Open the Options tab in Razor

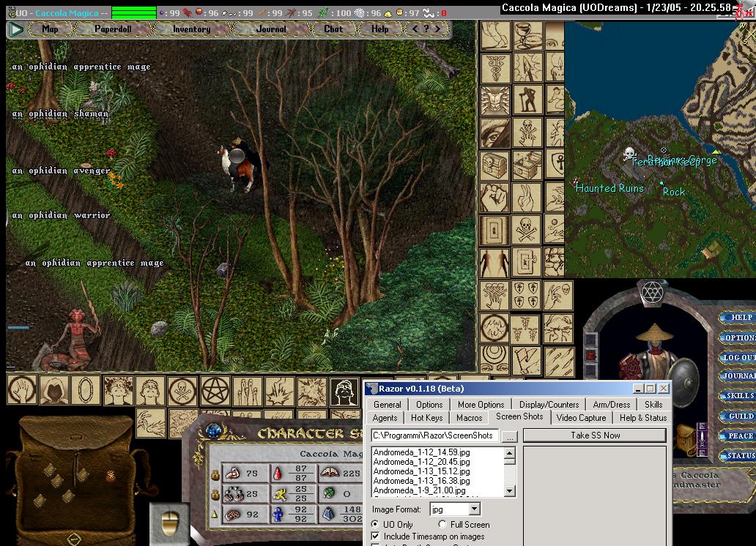click(429, 404)
